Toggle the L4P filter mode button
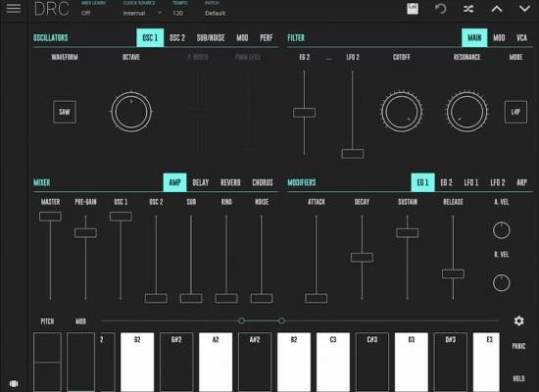 515,112
